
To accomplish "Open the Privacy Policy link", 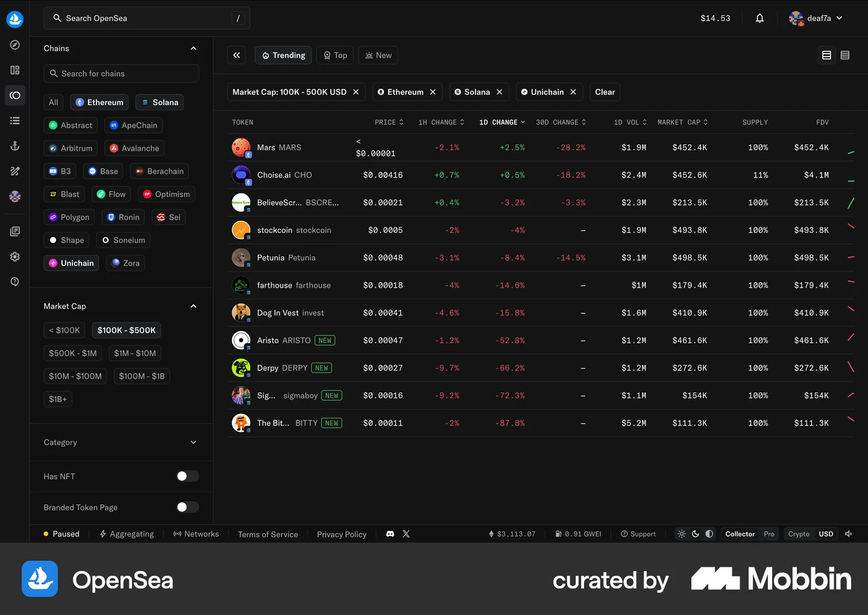I will click(342, 534).
